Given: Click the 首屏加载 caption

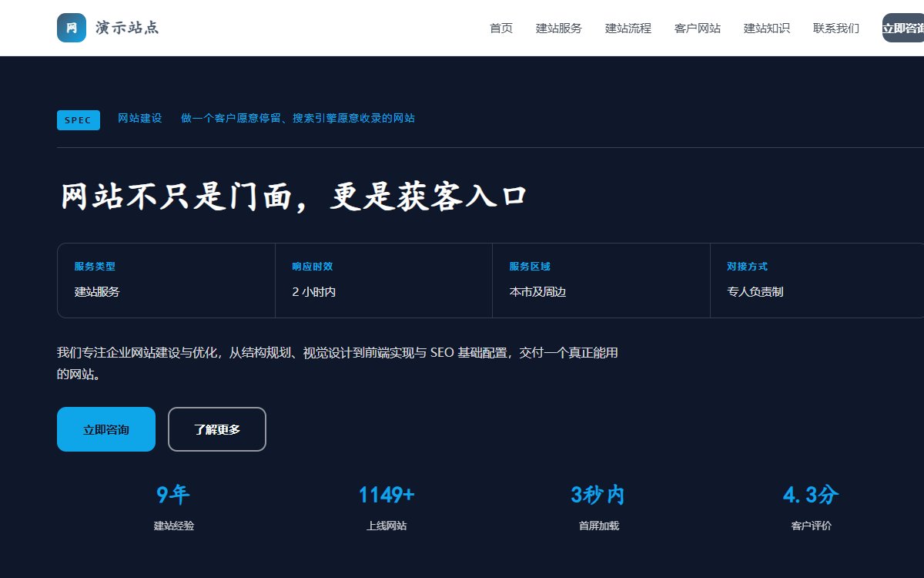Looking at the screenshot, I should click(x=599, y=526).
